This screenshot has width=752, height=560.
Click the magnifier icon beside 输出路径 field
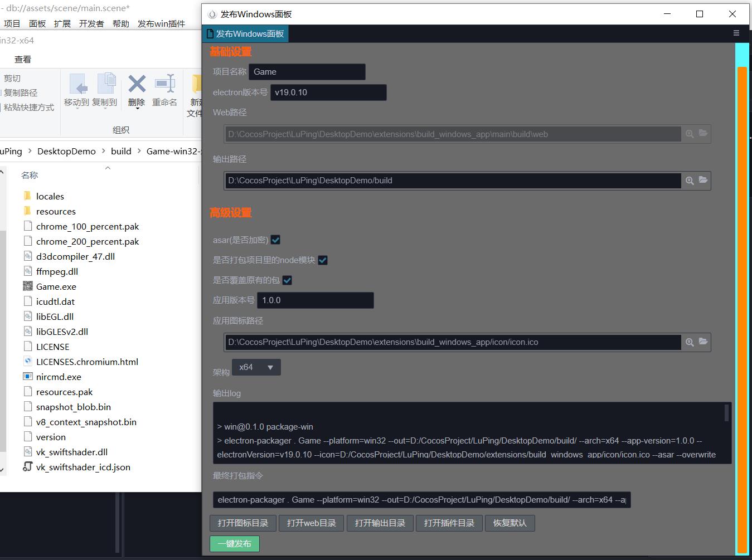click(690, 180)
